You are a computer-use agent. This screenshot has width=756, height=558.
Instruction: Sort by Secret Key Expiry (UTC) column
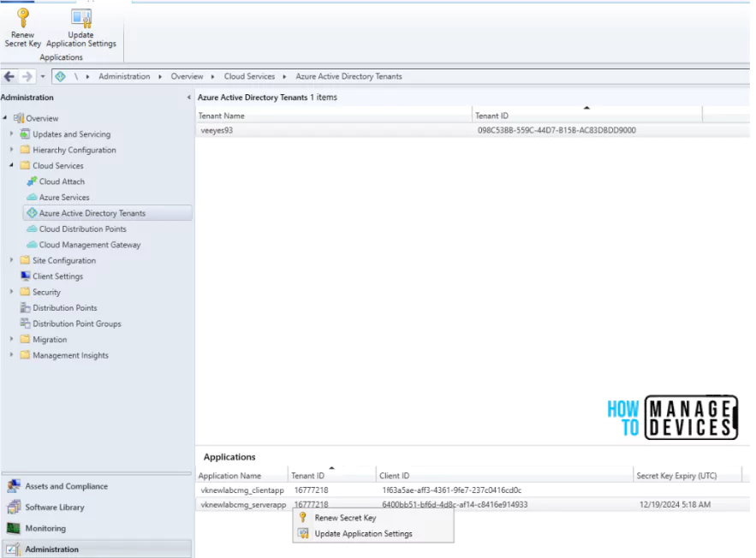pyautogui.click(x=687, y=476)
